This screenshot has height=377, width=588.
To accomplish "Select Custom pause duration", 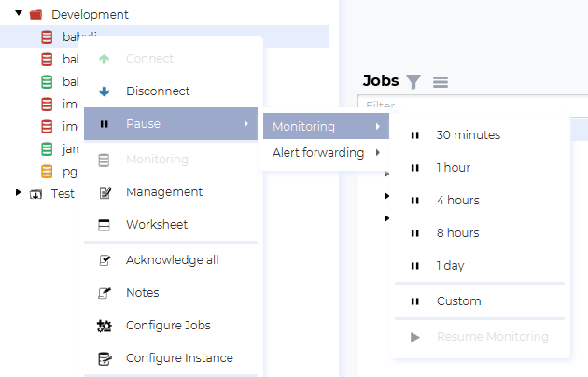I will (458, 301).
